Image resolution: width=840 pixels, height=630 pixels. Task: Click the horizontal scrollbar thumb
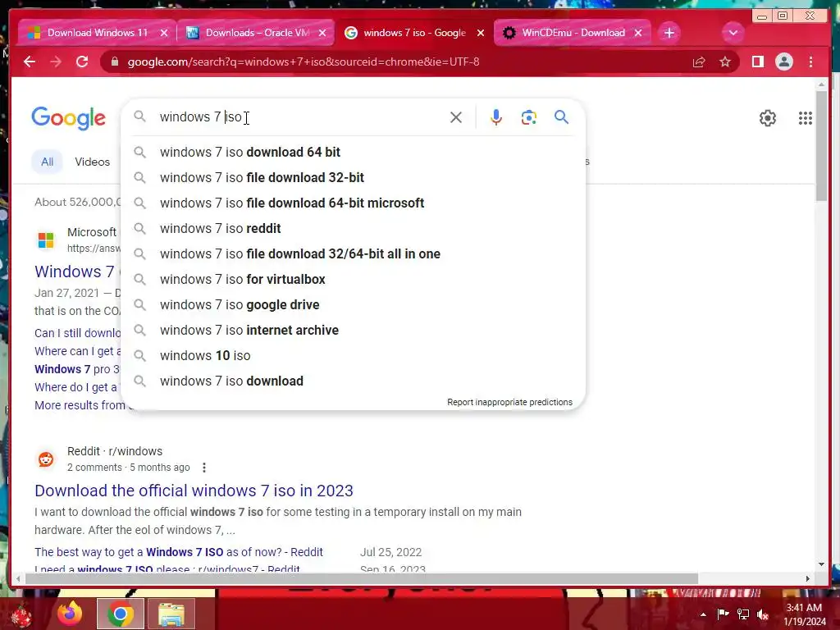[362, 579]
